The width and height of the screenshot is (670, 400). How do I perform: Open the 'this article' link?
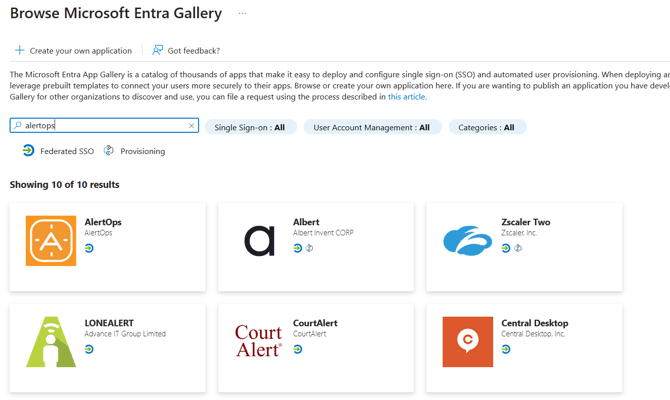coord(406,97)
